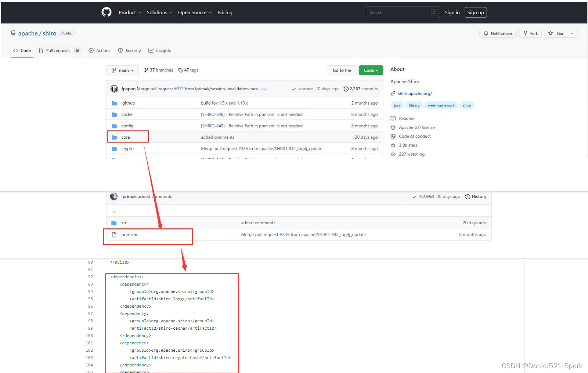Open the crypto folder
Screen dimensions: 588x373
point(127,149)
